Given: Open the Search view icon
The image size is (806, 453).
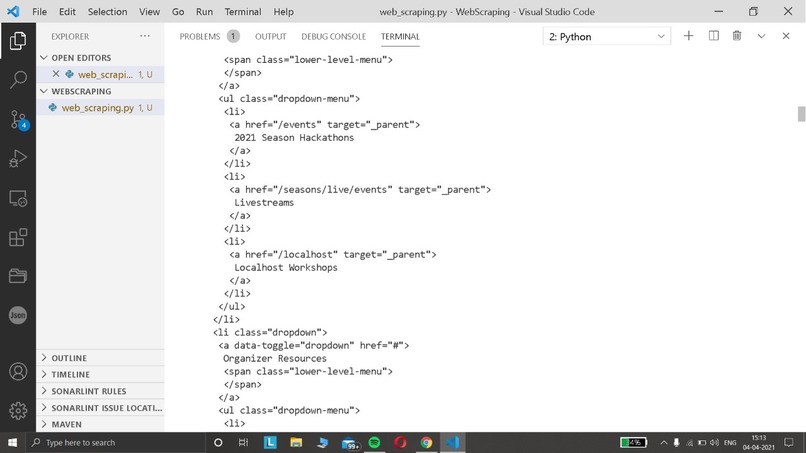Looking at the screenshot, I should [18, 79].
